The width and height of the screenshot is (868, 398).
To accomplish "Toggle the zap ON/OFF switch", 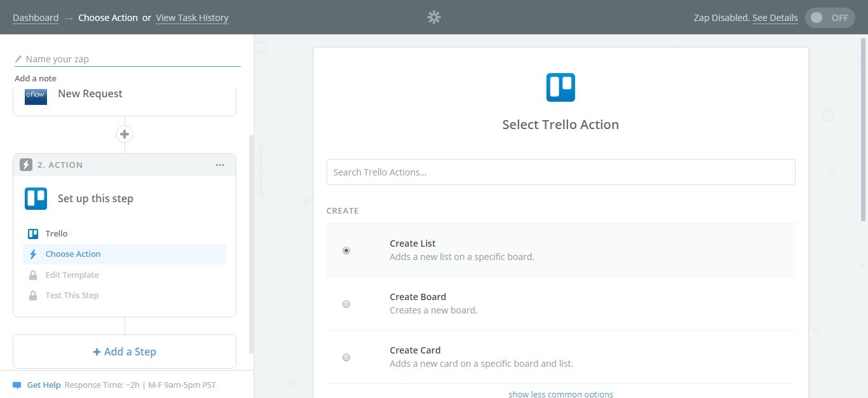I will tap(830, 18).
